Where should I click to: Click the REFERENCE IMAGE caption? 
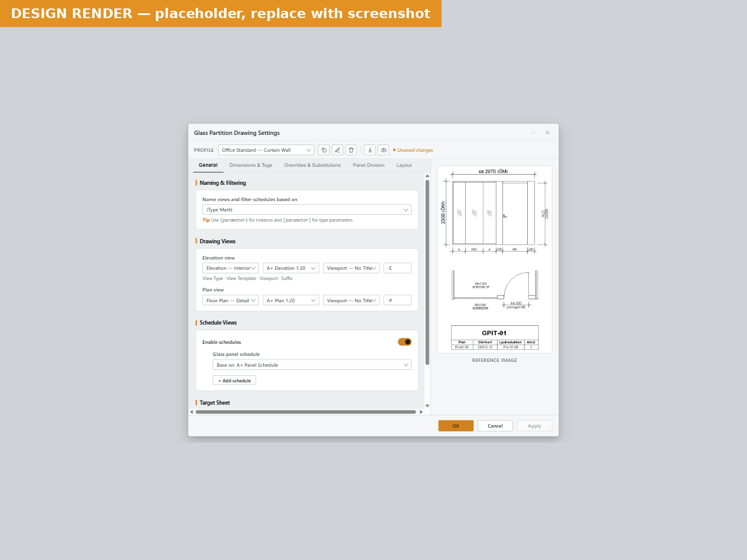point(495,361)
